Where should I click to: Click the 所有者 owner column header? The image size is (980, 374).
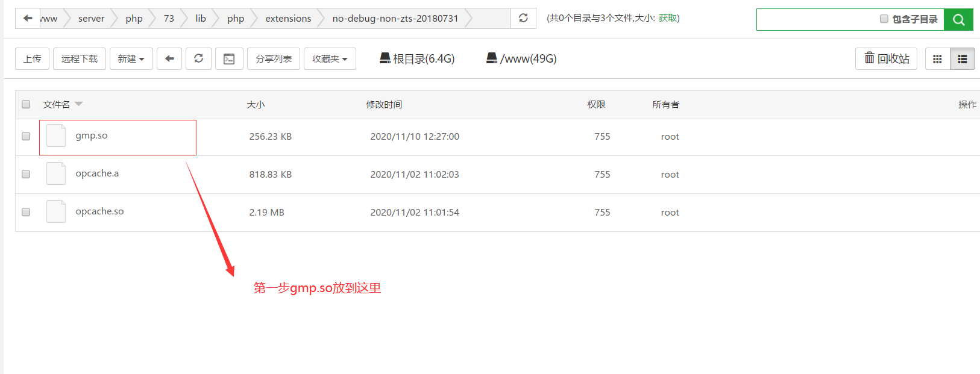coord(665,104)
